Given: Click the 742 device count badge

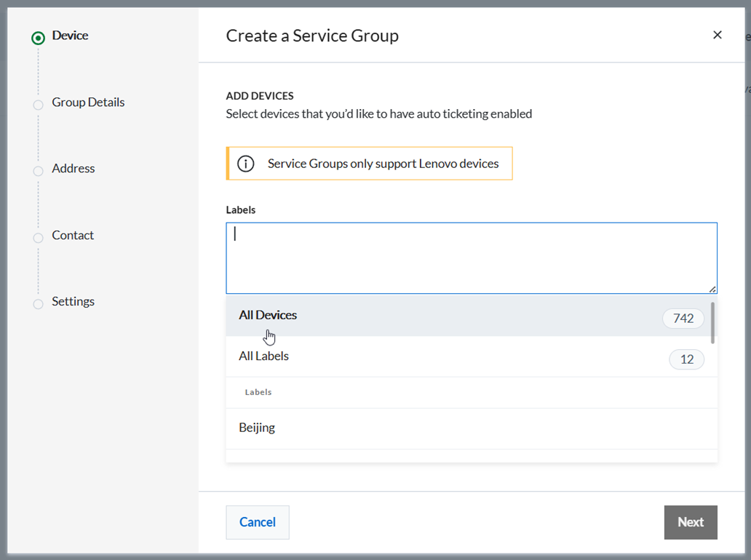Looking at the screenshot, I should point(683,319).
